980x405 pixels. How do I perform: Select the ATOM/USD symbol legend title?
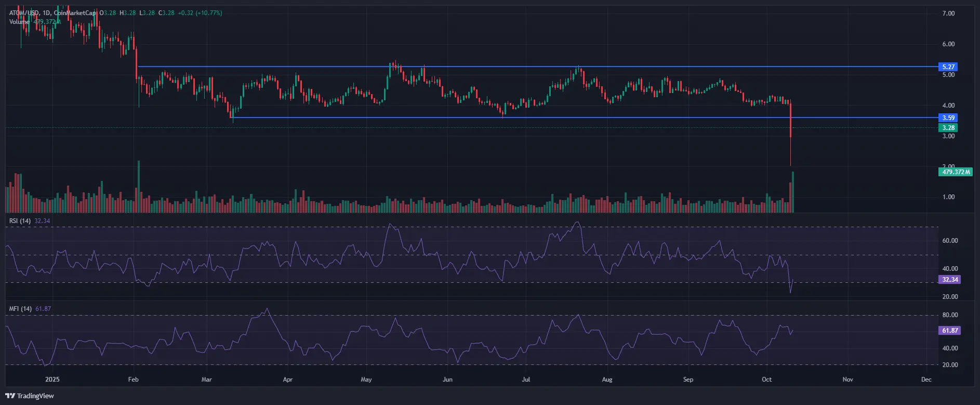tap(24, 13)
